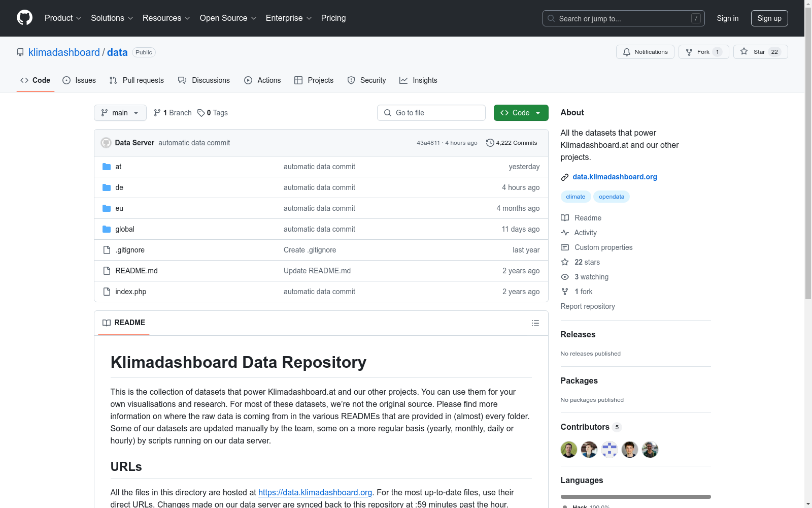
Task: Fork this repository with Fork button
Action: pyautogui.click(x=704, y=52)
